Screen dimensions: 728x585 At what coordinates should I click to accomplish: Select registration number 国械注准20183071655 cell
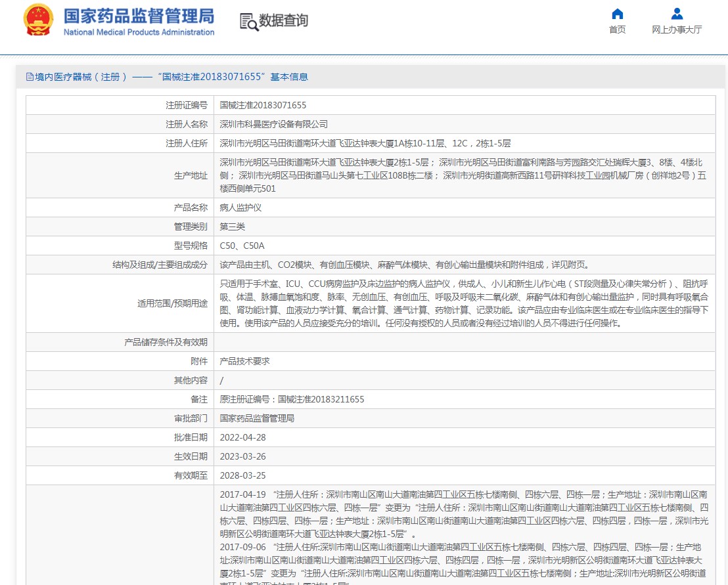(263, 105)
